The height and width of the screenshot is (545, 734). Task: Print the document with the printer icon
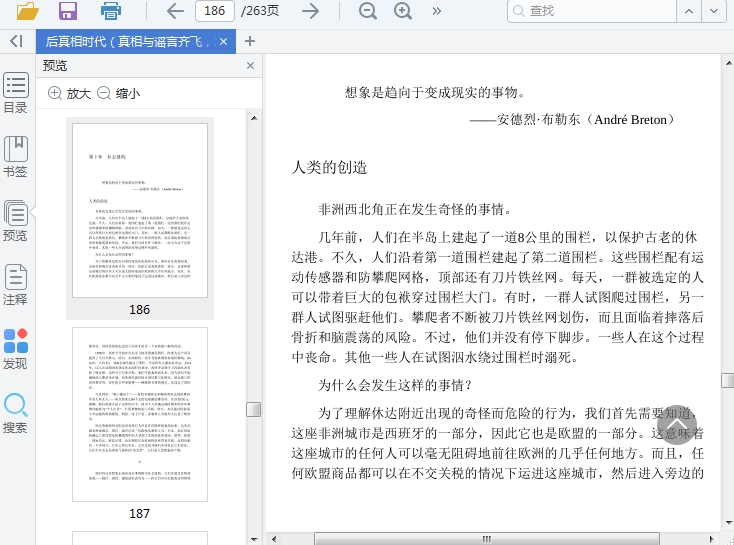click(110, 11)
